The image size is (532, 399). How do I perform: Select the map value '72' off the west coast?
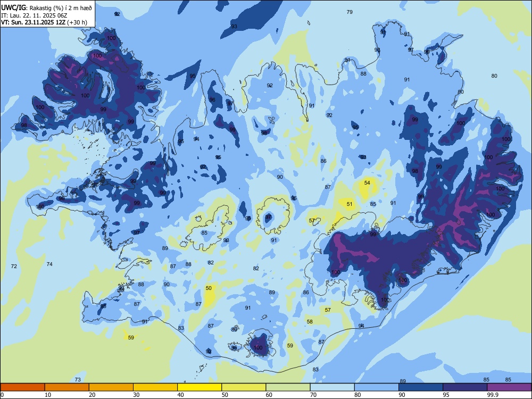(x=14, y=267)
